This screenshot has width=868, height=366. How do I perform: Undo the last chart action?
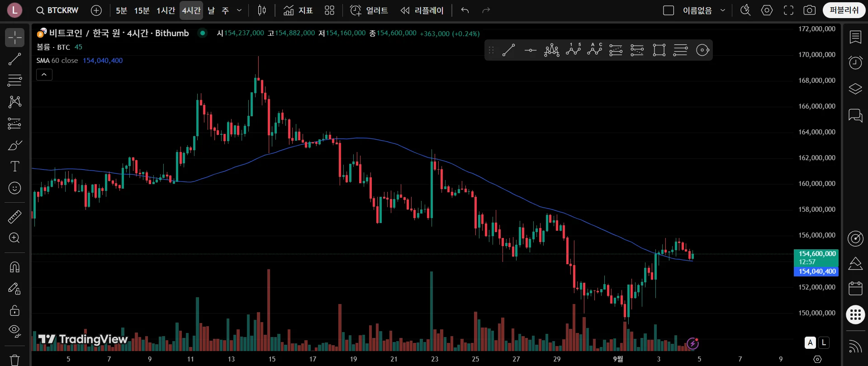[x=465, y=10]
